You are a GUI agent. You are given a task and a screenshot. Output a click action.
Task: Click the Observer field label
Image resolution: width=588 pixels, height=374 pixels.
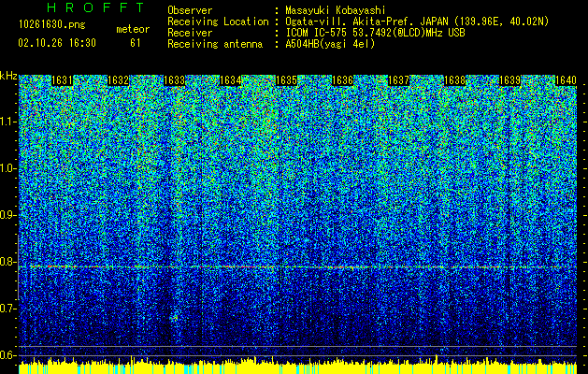tap(190, 10)
